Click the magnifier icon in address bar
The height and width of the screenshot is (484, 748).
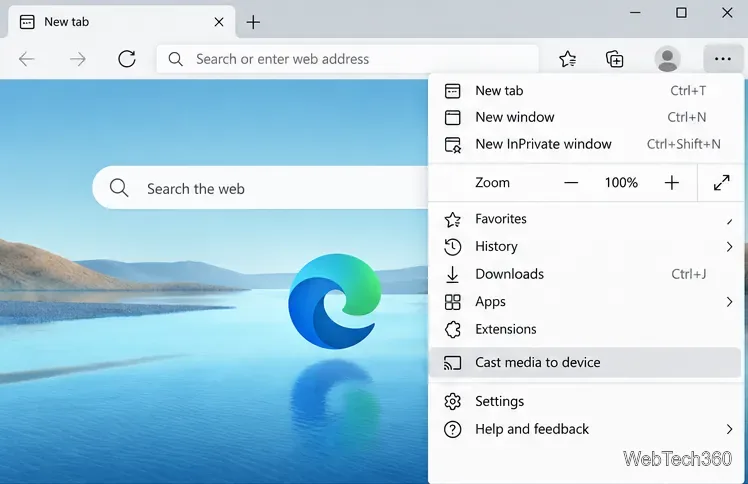pyautogui.click(x=176, y=59)
